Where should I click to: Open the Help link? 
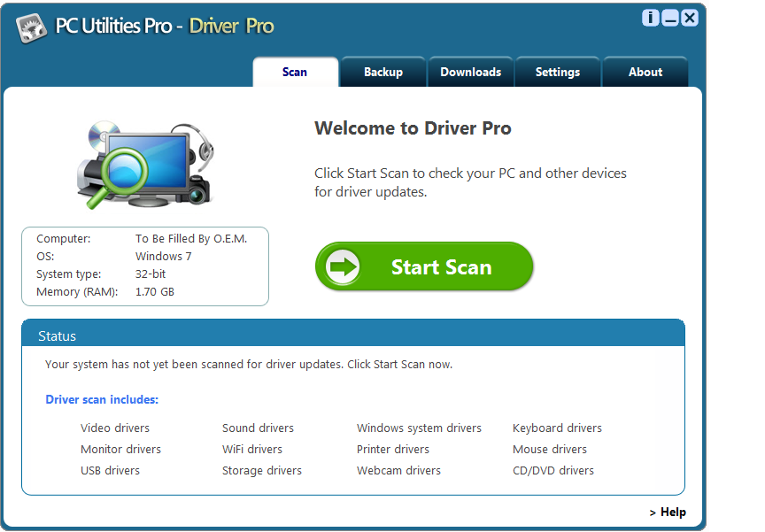tap(668, 512)
